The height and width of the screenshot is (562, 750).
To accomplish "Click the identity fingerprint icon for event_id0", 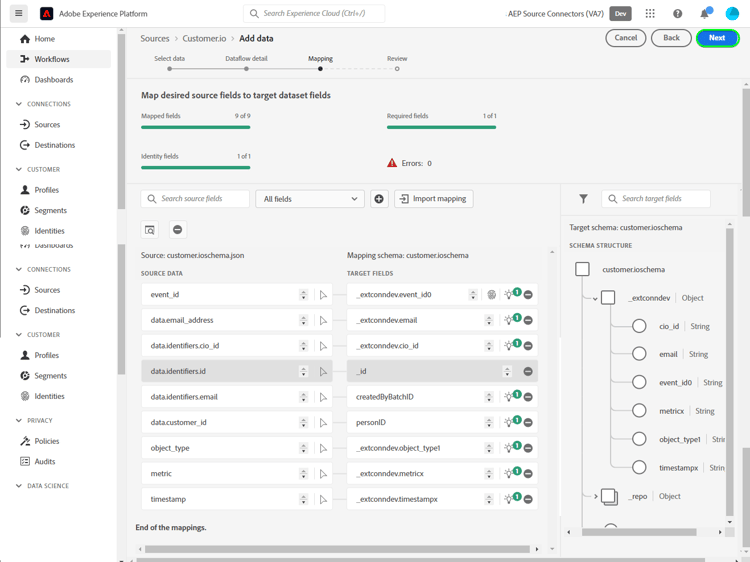I will [491, 295].
